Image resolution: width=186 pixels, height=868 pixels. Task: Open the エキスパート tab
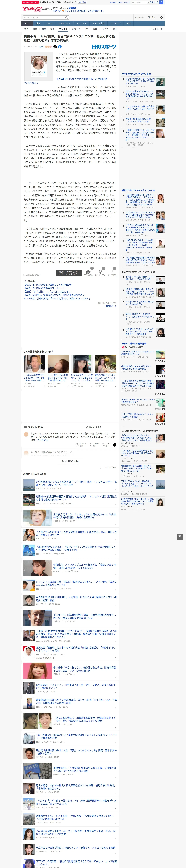coord(64,24)
